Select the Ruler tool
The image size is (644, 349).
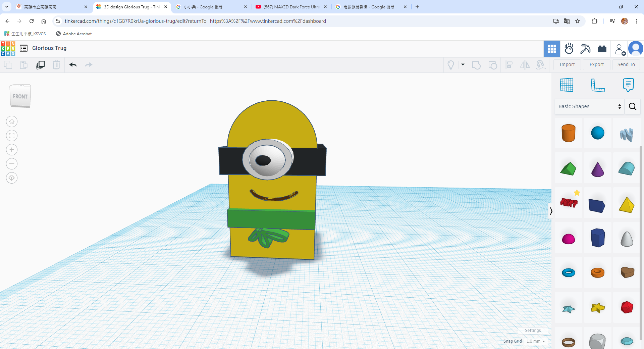click(597, 85)
